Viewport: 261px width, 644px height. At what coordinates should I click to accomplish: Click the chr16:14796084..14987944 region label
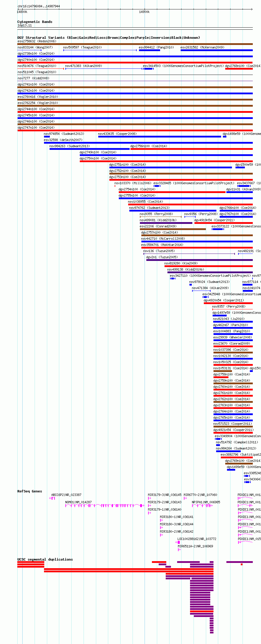click(39, 6)
